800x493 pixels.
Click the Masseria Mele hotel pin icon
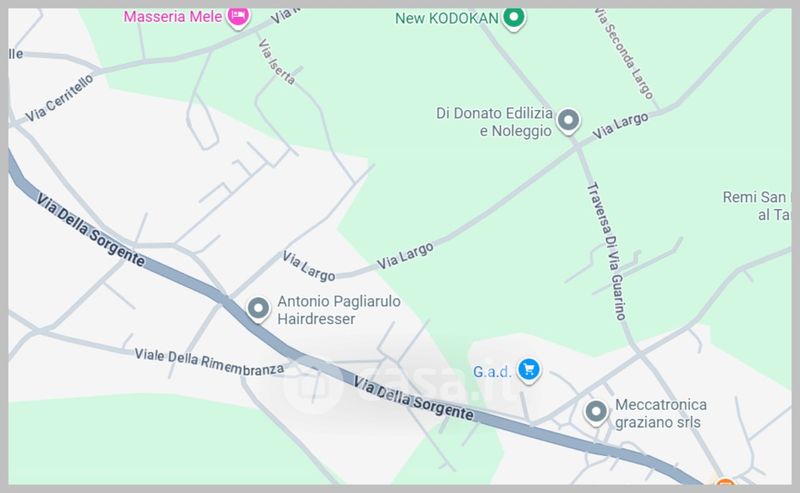click(238, 17)
